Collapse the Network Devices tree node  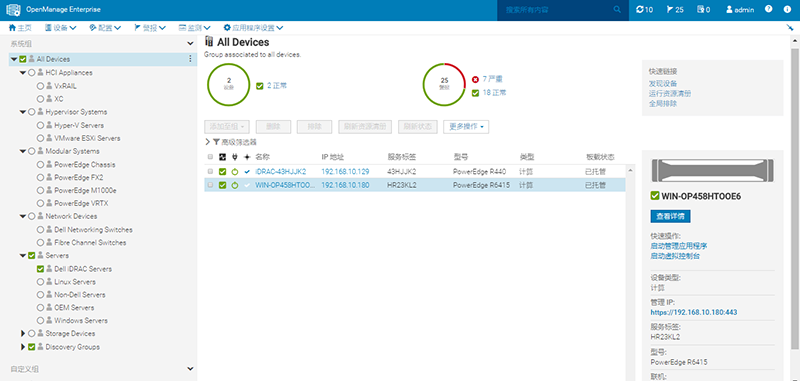[x=22, y=216]
